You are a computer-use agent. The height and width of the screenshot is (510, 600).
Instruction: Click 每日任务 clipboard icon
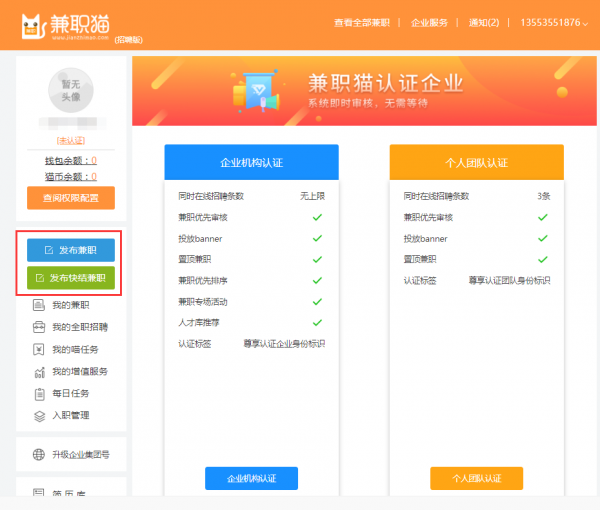coord(39,393)
